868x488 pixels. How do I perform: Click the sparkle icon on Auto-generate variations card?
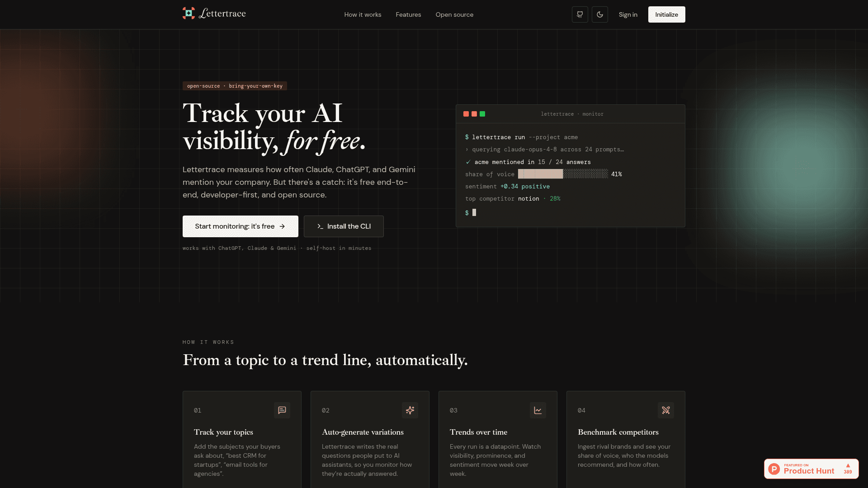pyautogui.click(x=410, y=410)
